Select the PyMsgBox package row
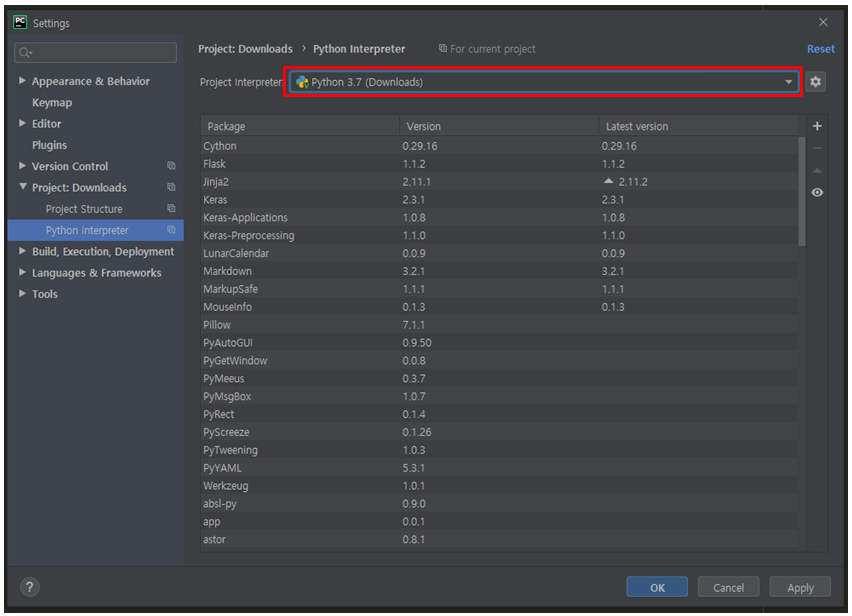 pyautogui.click(x=499, y=397)
